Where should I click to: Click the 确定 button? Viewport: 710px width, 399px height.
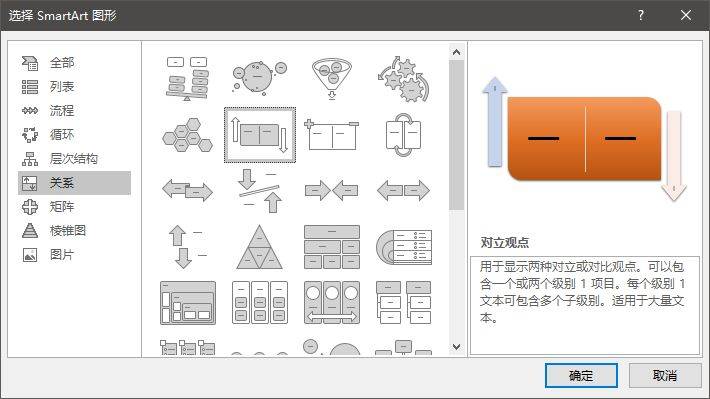(581, 375)
